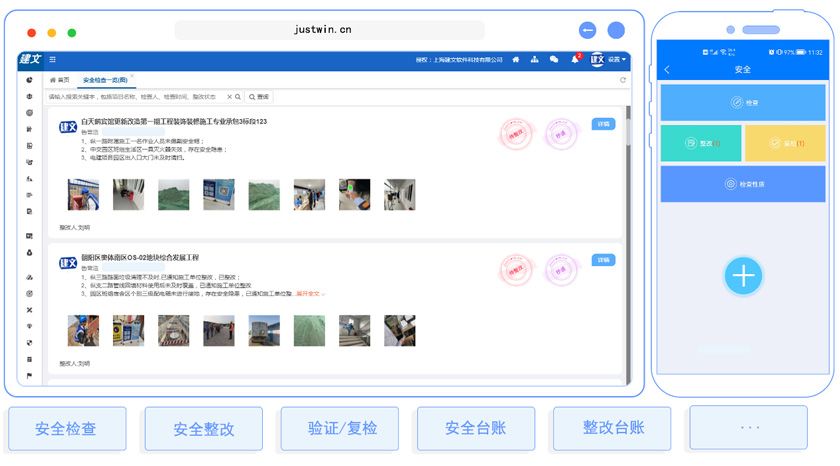Tap the back arrow in the phone header
Screen dimensions: 840x466
coord(668,70)
